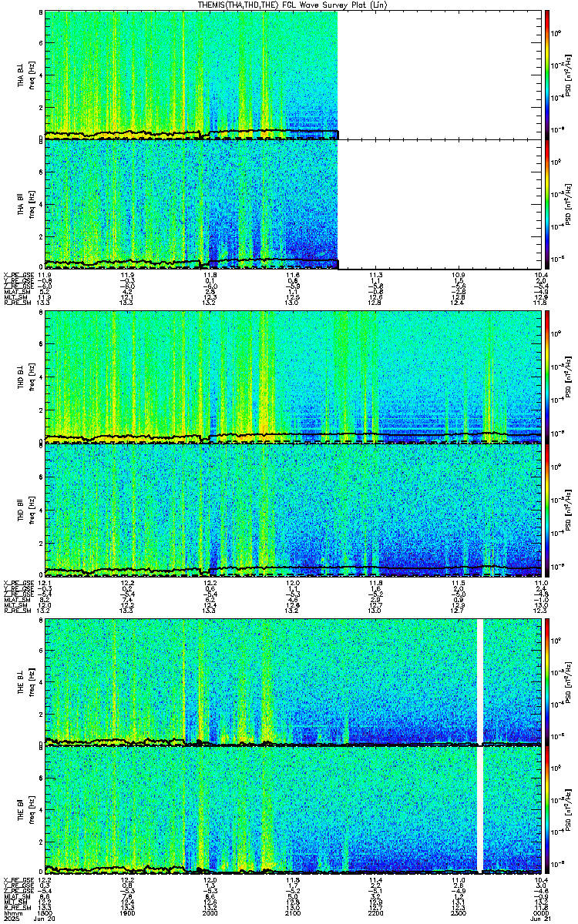Click the "THA B∥ freq [Hz]" y-axis label
The height and width of the screenshot is (924, 578).
[x=25, y=204]
